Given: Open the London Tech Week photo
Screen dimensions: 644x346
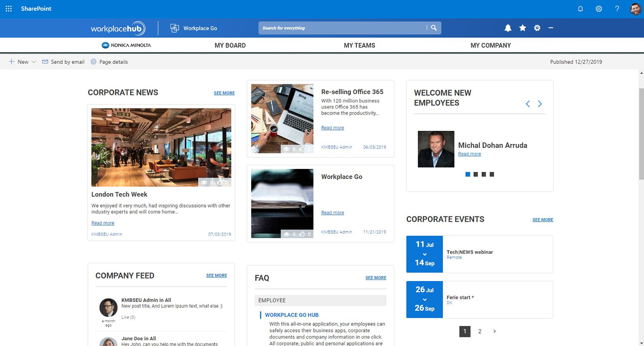Looking at the screenshot, I should click(x=161, y=147).
